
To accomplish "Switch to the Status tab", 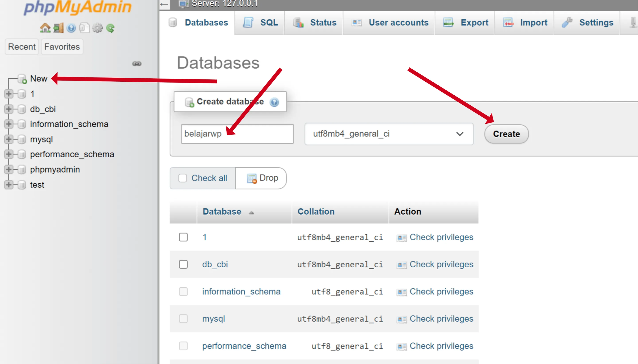I will click(x=314, y=23).
